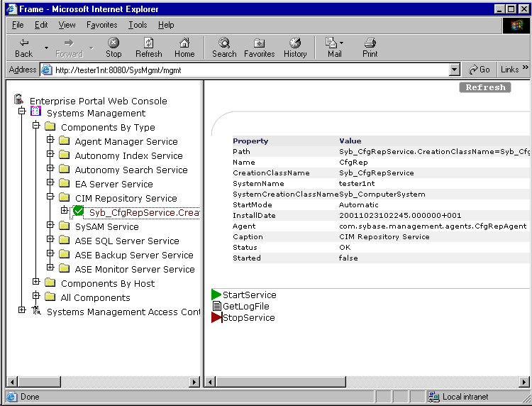Viewport: 532px width, 406px height.
Task: Go to Home via toolbar icon
Action: pos(184,43)
